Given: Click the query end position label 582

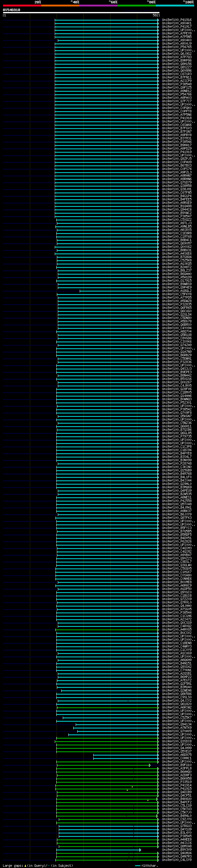Looking at the screenshot, I should pyautogui.click(x=155, y=15).
